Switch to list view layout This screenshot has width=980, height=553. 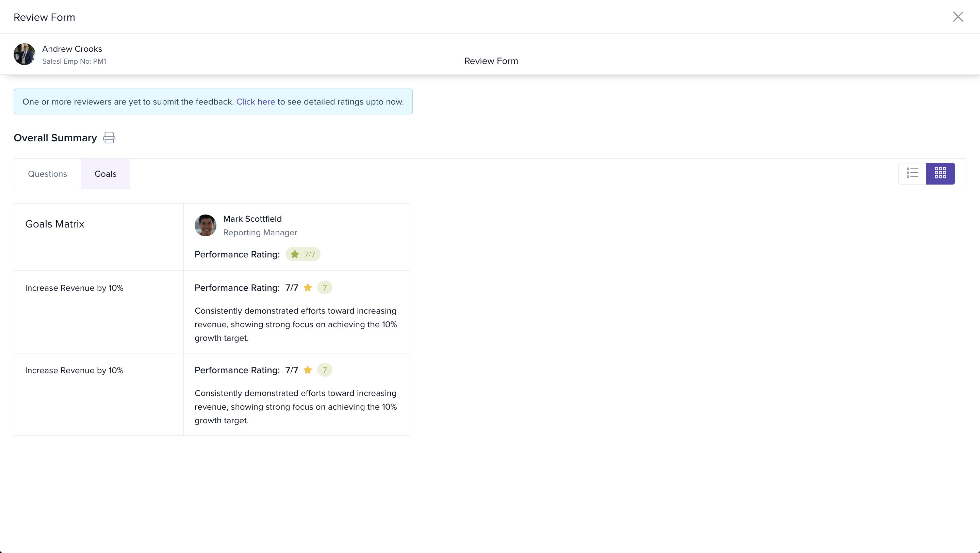click(x=912, y=174)
